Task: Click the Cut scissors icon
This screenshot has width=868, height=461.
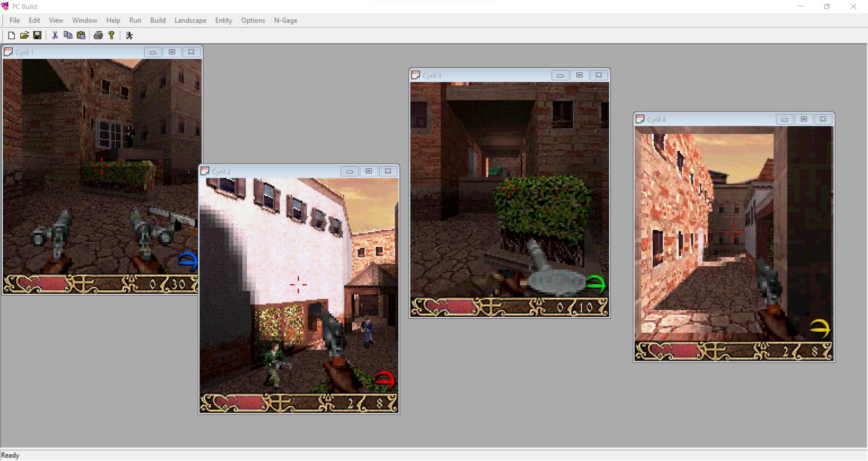Action: 55,35
